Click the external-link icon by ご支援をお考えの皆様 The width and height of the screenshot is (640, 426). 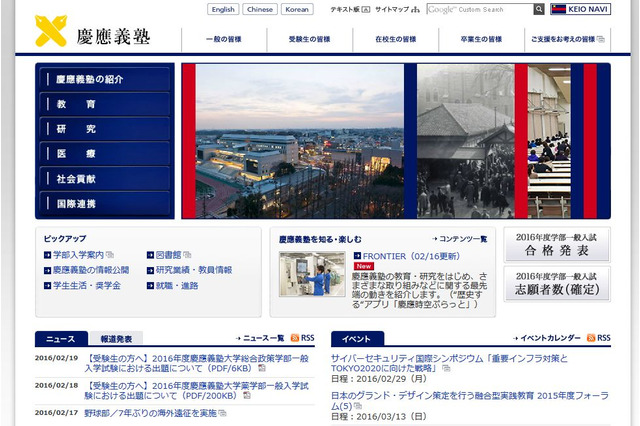click(600, 39)
